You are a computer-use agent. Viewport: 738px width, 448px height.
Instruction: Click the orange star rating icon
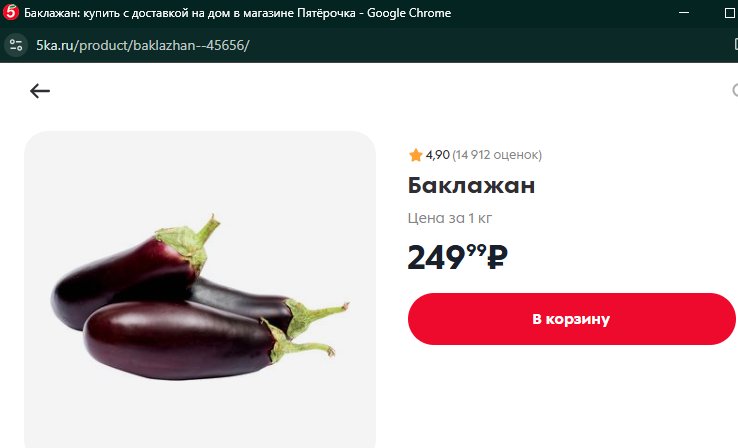point(416,155)
